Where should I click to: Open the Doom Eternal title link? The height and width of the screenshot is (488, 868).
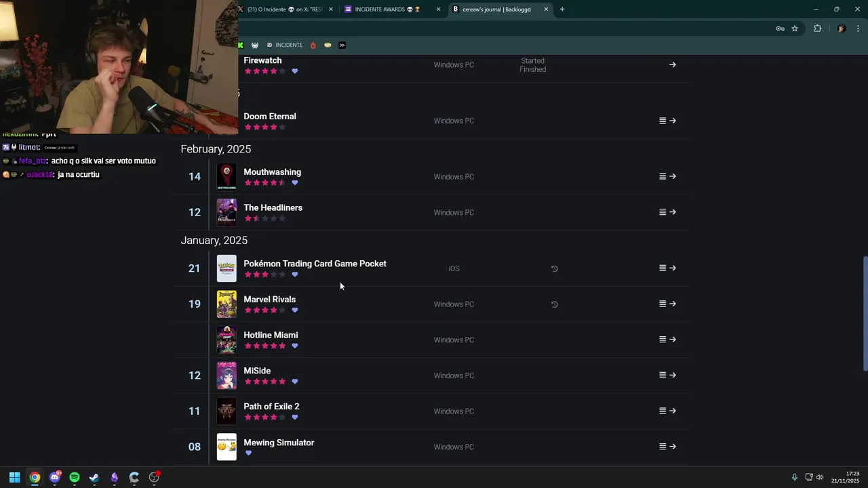270,117
